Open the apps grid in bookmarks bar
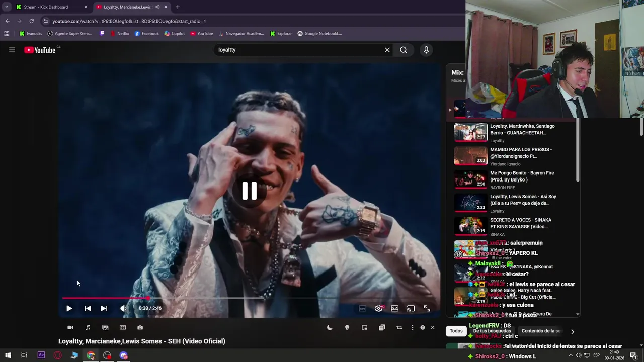 [7, 34]
